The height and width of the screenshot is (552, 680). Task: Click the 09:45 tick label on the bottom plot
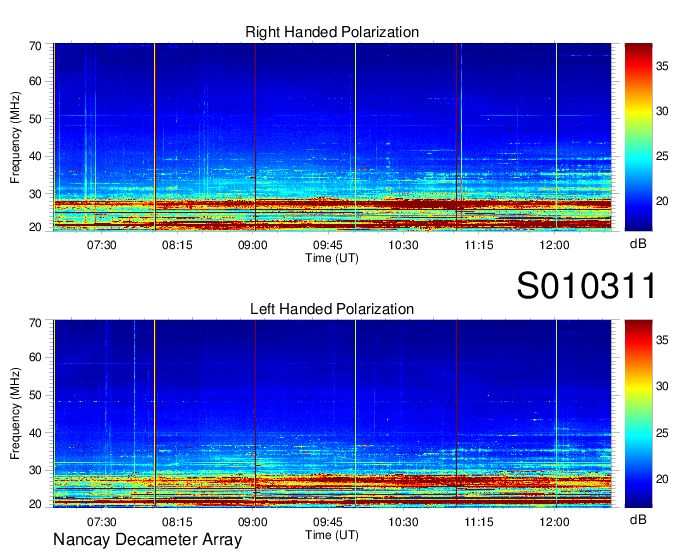(x=328, y=522)
